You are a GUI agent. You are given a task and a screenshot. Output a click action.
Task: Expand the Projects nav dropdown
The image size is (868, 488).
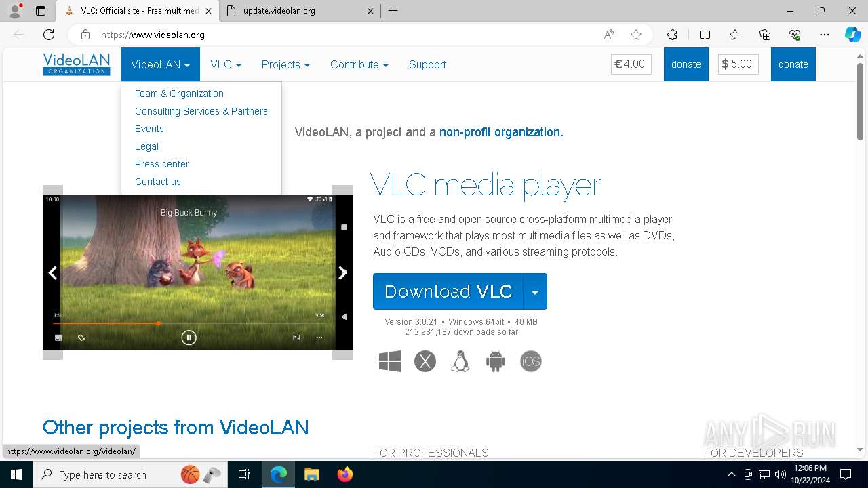285,64
